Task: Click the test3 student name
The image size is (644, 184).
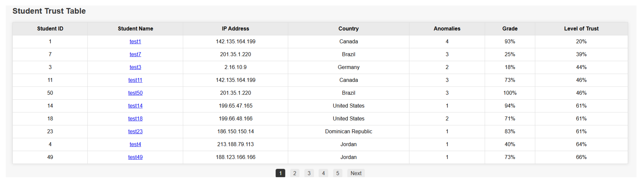Action: 135,67
